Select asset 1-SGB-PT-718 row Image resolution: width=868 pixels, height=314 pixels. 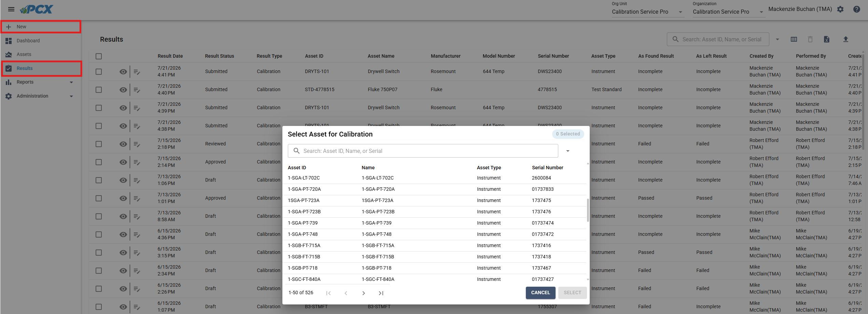point(434,268)
